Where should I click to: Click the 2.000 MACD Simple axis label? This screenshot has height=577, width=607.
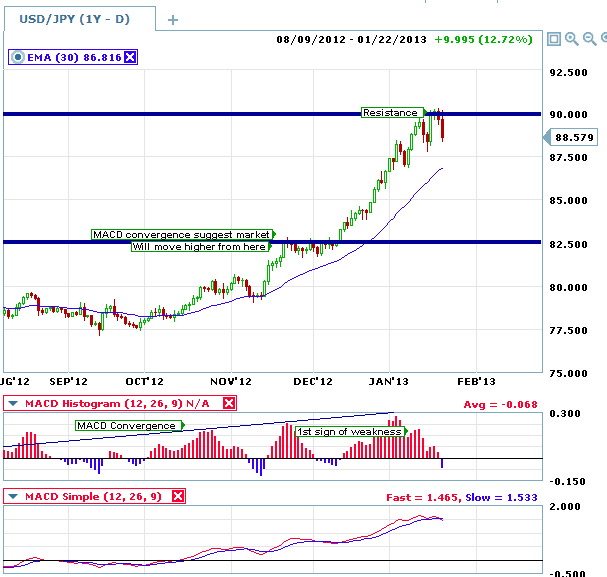[565, 507]
